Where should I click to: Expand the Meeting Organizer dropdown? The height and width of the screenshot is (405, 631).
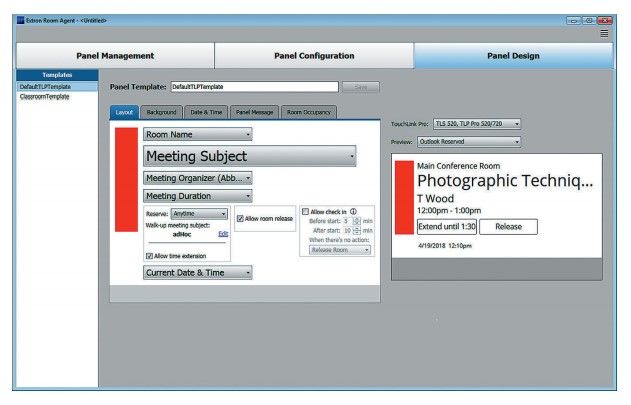click(198, 178)
